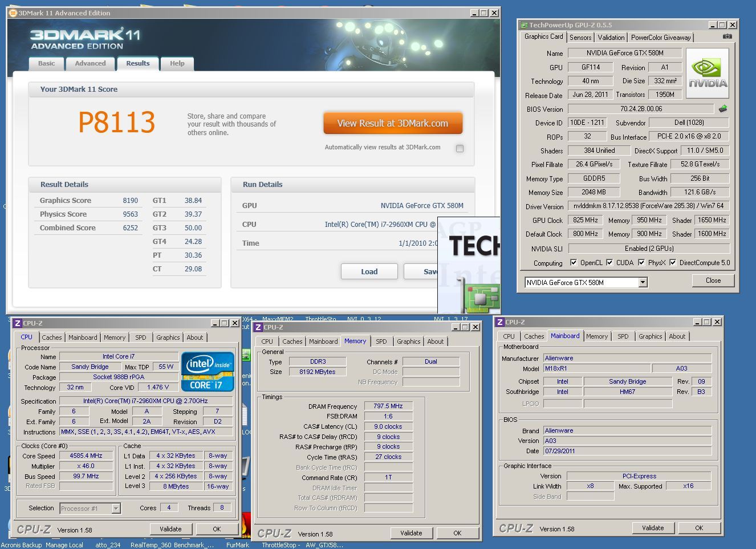Click the GPU name in Run Details
The width and height of the screenshot is (756, 549).
tap(422, 206)
